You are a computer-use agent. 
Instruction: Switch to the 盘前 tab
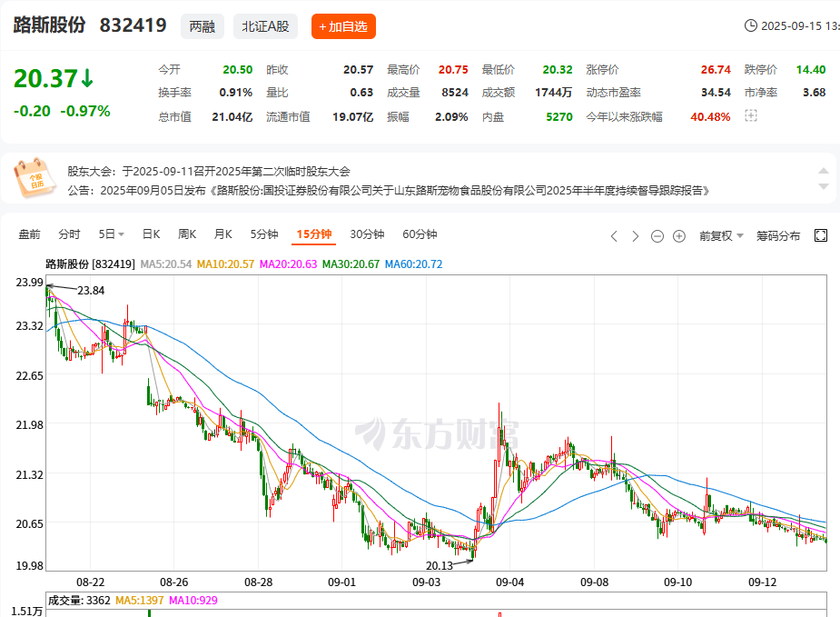tap(29, 234)
